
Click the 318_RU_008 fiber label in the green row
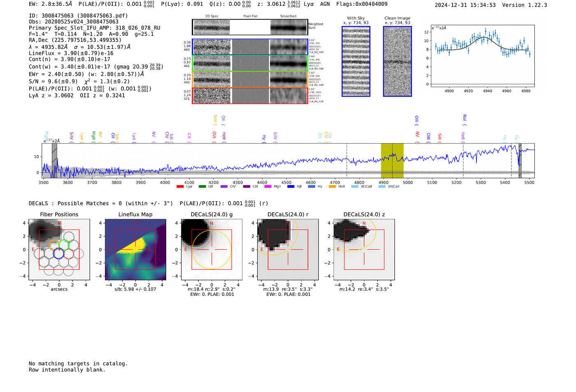316,69
